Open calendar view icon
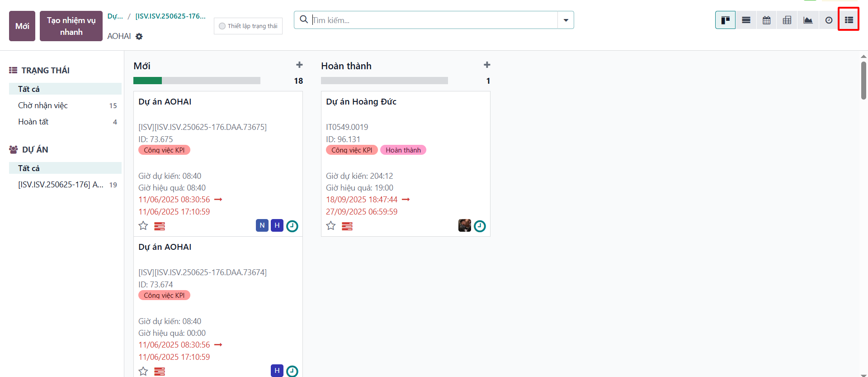Viewport: 868px width, 377px height. pyautogui.click(x=766, y=20)
